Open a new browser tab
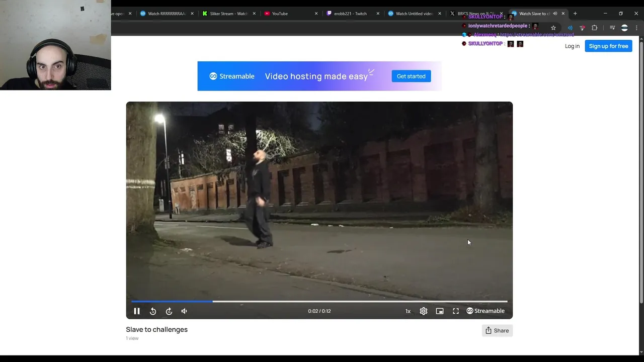The image size is (644, 362). 575,14
